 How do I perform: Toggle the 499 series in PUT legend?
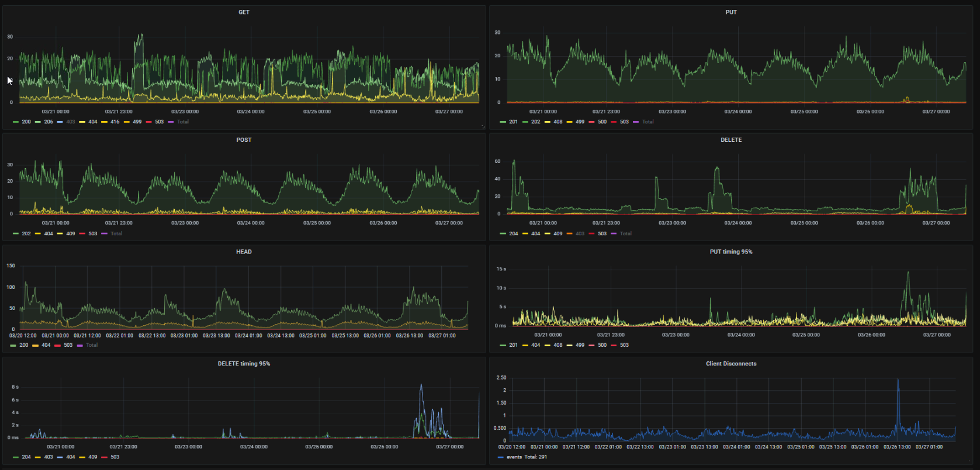580,122
